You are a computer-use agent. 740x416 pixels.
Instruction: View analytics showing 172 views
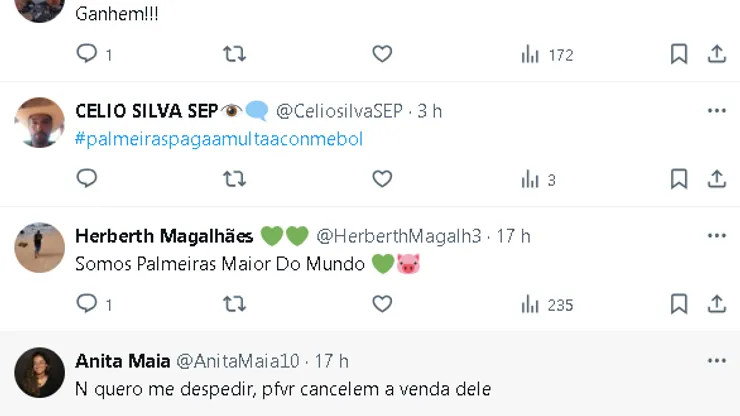click(547, 54)
